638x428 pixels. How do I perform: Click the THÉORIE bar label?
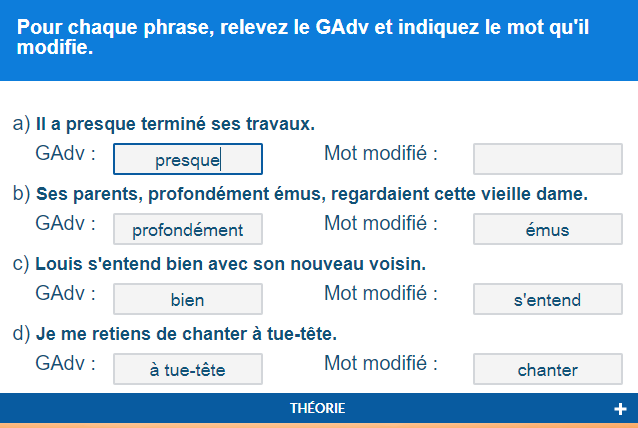pyautogui.click(x=318, y=409)
